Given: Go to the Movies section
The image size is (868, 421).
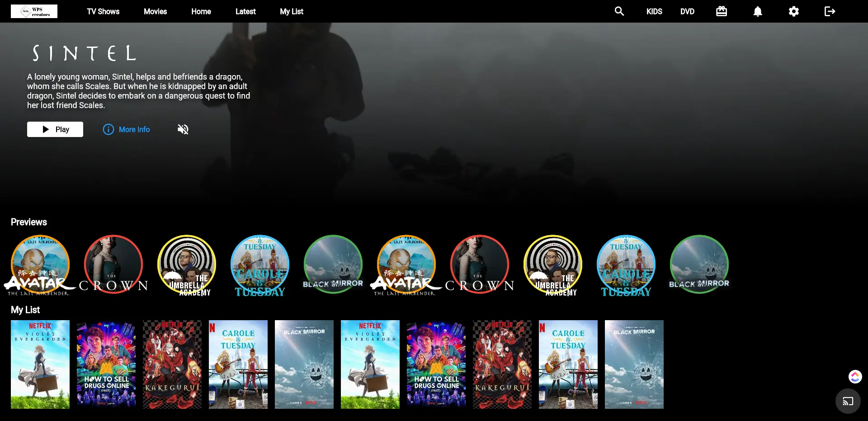Looking at the screenshot, I should point(155,11).
